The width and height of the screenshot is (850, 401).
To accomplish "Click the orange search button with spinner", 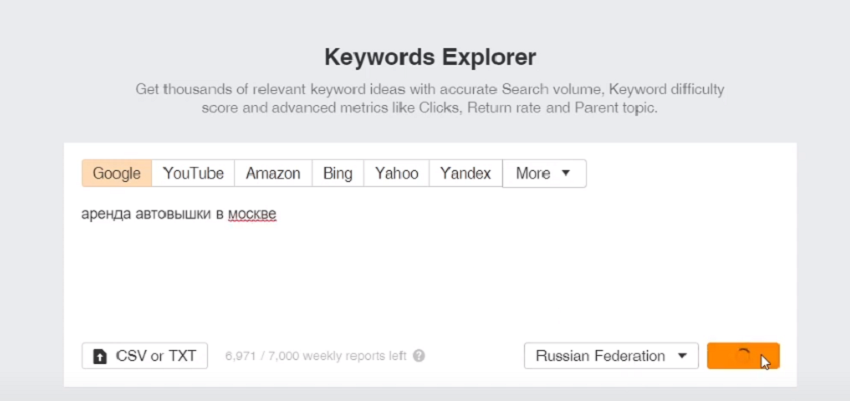I will (x=743, y=356).
